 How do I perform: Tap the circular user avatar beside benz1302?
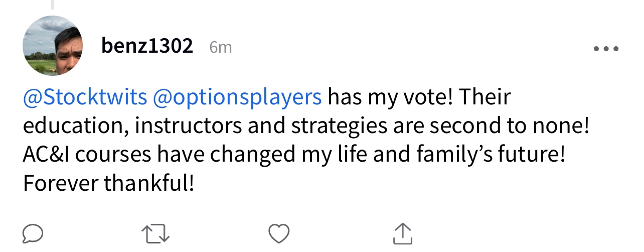(x=53, y=46)
